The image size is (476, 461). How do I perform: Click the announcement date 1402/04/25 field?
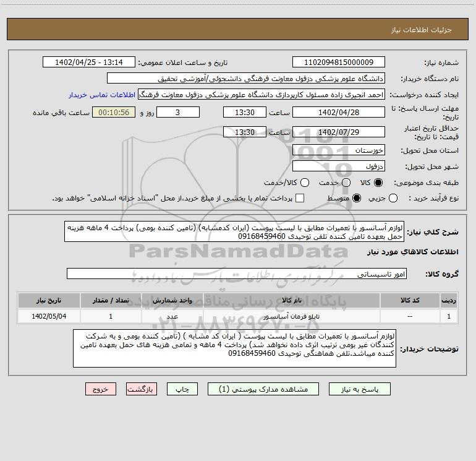click(x=89, y=62)
